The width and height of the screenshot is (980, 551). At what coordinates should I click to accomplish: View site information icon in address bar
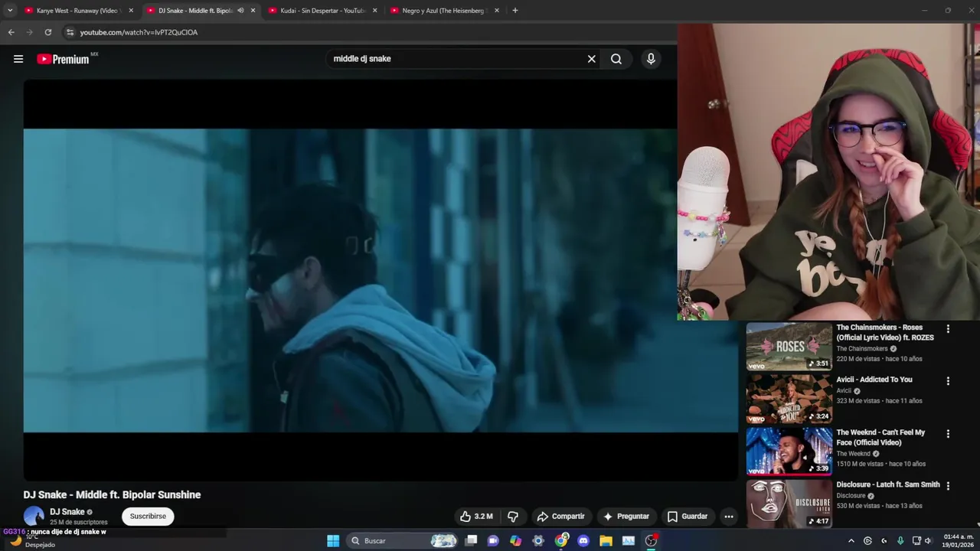coord(70,32)
